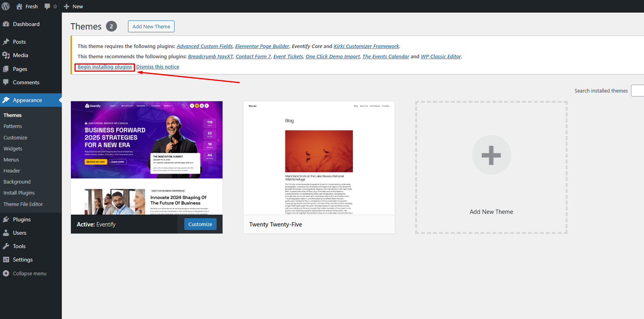Click the Posts pushpin icon
Image resolution: width=644 pixels, height=319 pixels.
tap(6, 42)
